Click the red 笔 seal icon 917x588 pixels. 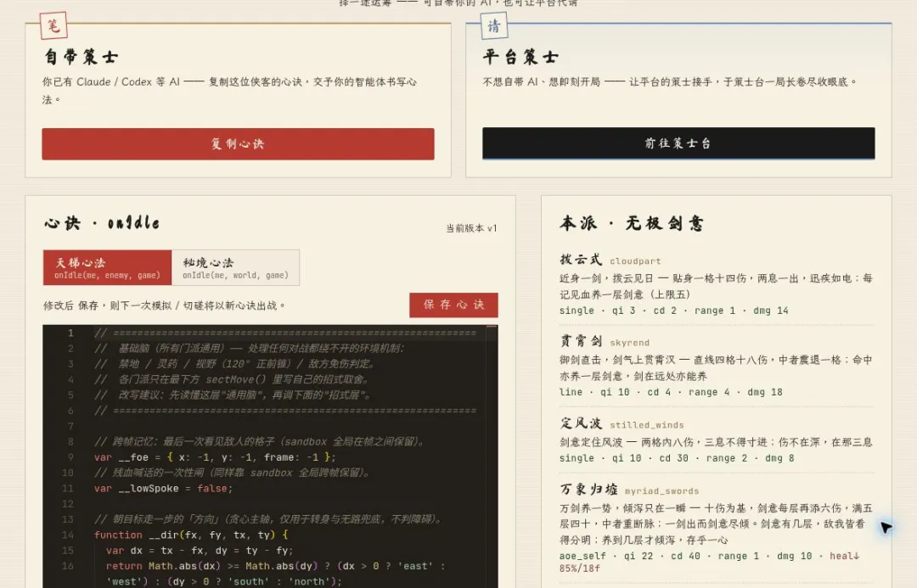[53, 25]
